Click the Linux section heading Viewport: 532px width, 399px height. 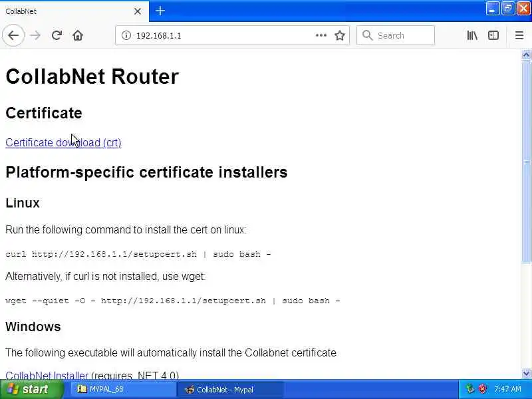point(23,203)
